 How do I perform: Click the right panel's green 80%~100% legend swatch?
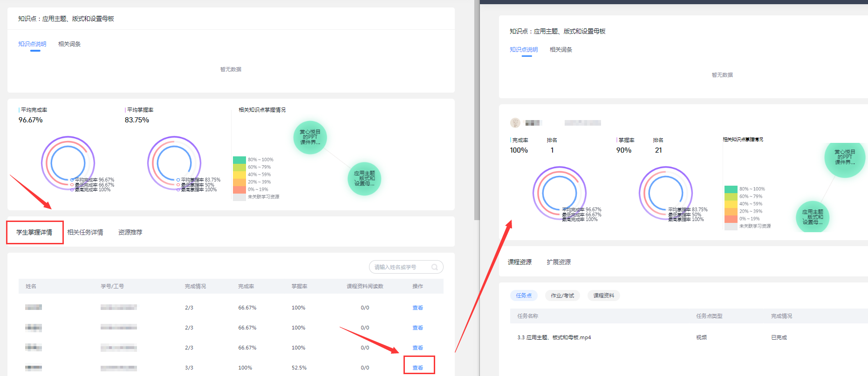(731, 189)
